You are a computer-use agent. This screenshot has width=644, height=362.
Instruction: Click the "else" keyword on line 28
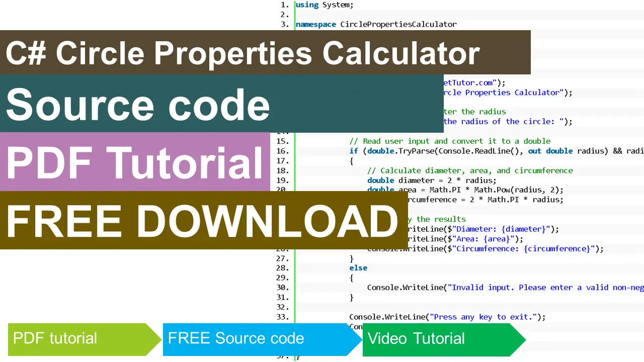358,268
